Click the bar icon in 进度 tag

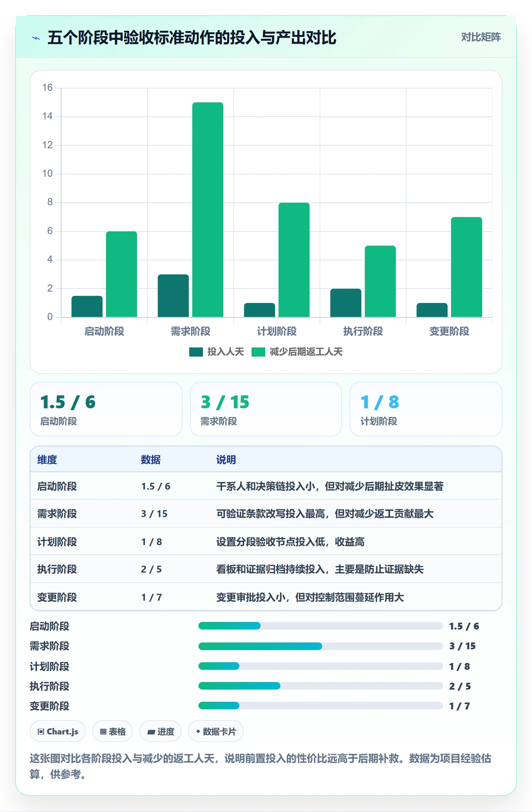(x=151, y=732)
